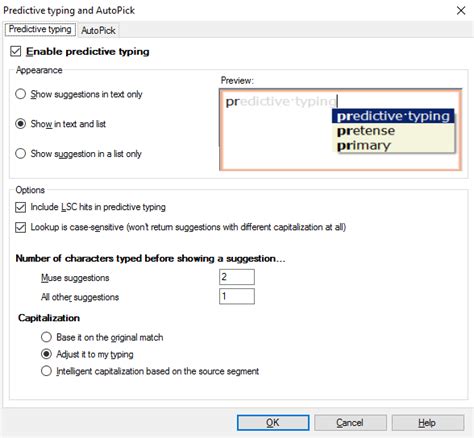Click predictive typing entry in preview list
This screenshot has width=474, height=438.
393,116
